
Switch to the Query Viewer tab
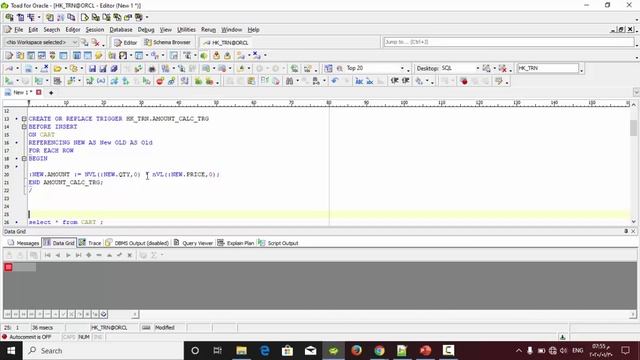click(x=193, y=243)
